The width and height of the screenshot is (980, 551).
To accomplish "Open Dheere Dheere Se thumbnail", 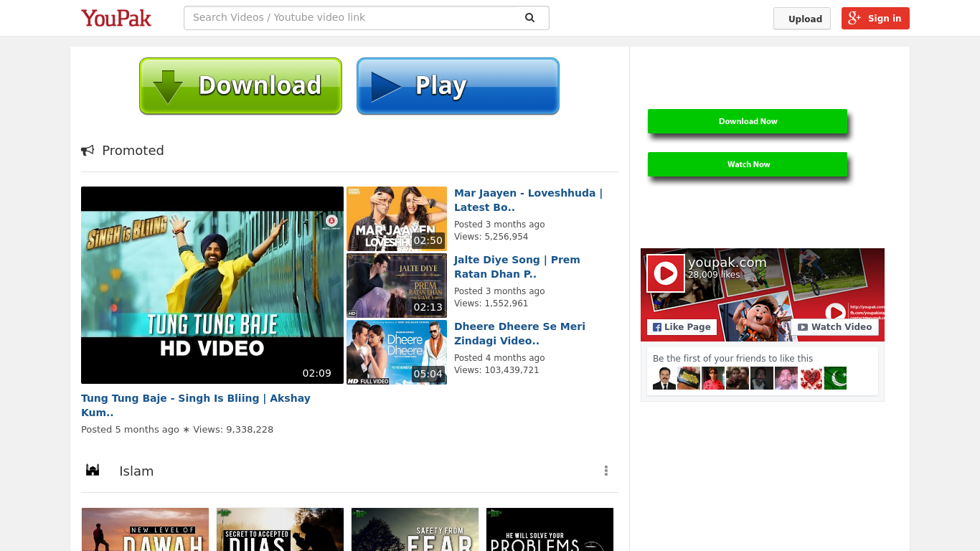I will [x=397, y=352].
